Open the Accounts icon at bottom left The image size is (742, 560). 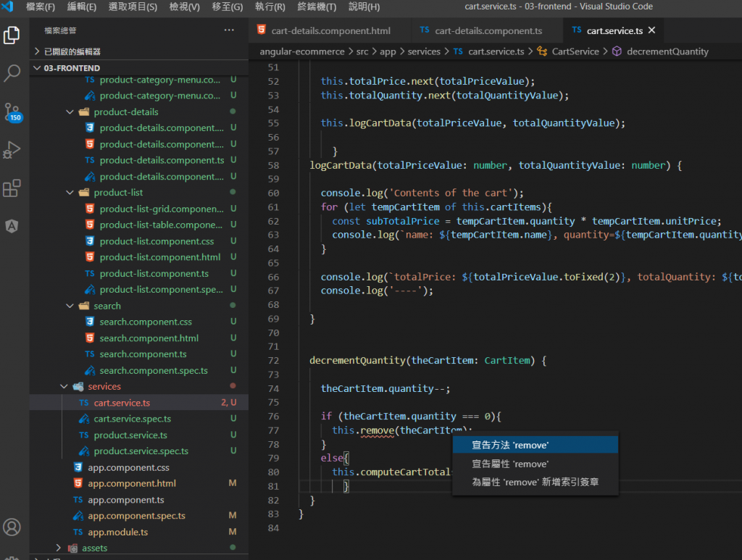point(12,527)
